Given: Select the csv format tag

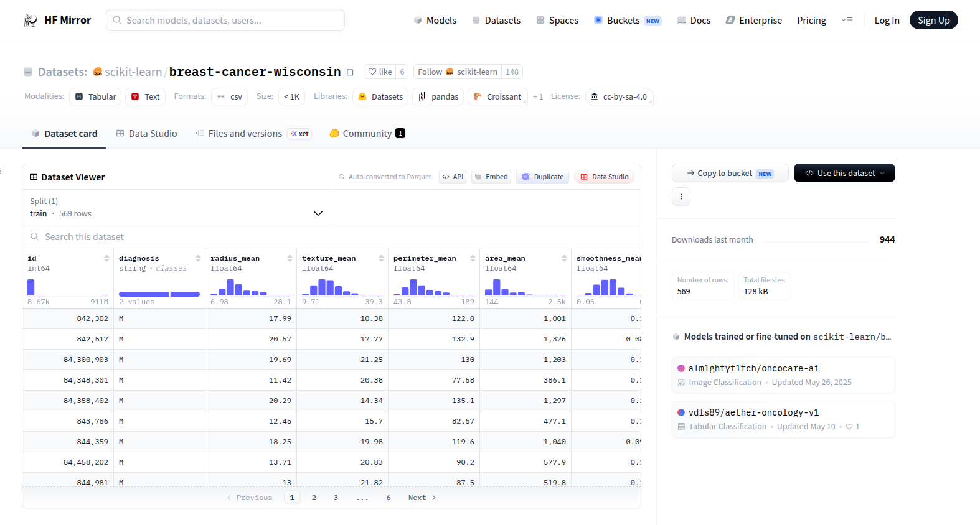Looking at the screenshot, I should [230, 96].
